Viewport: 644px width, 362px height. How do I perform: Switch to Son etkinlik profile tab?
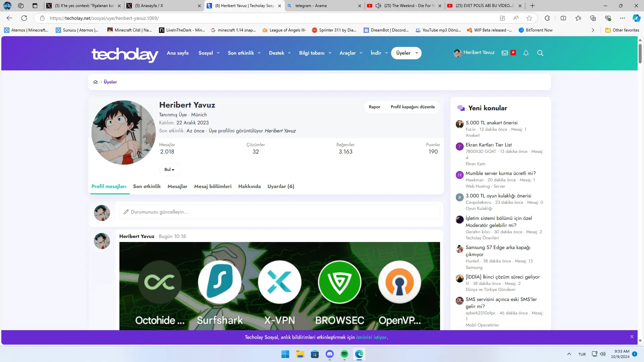[x=147, y=186]
